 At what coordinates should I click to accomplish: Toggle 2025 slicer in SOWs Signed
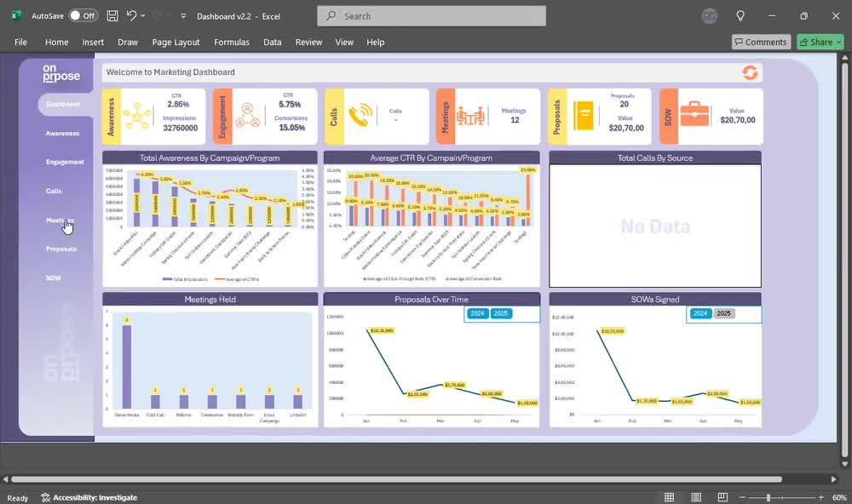(x=723, y=313)
